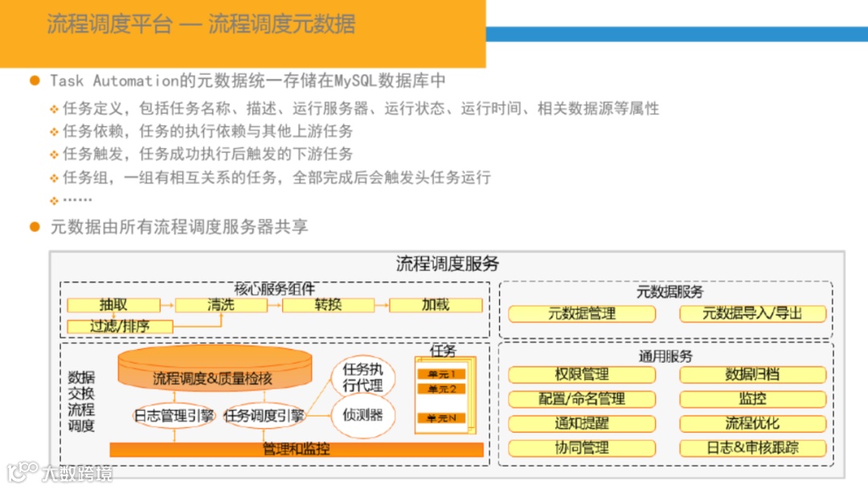Click the 核心服务组件 label
The image size is (868, 489).
click(x=275, y=289)
